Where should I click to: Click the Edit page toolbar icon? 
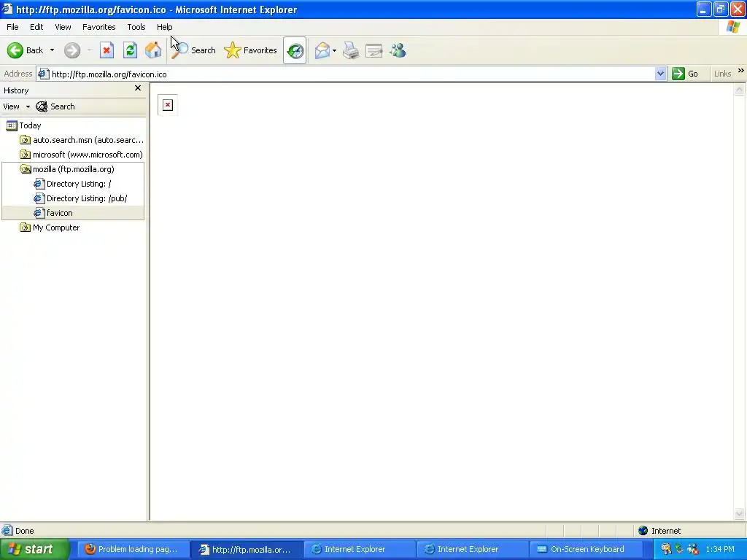pyautogui.click(x=374, y=50)
